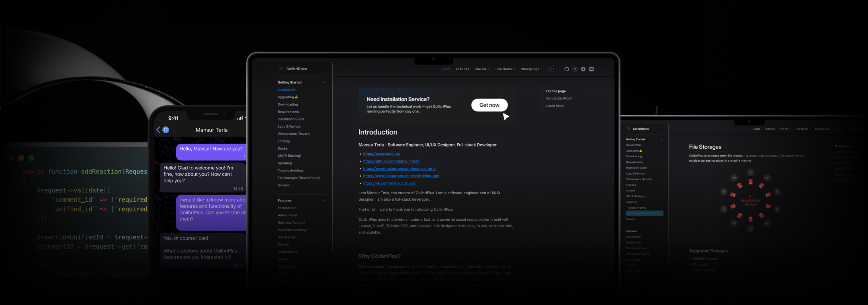Jump to Learn More in On this page
This screenshot has width=868, height=305.
(x=555, y=106)
